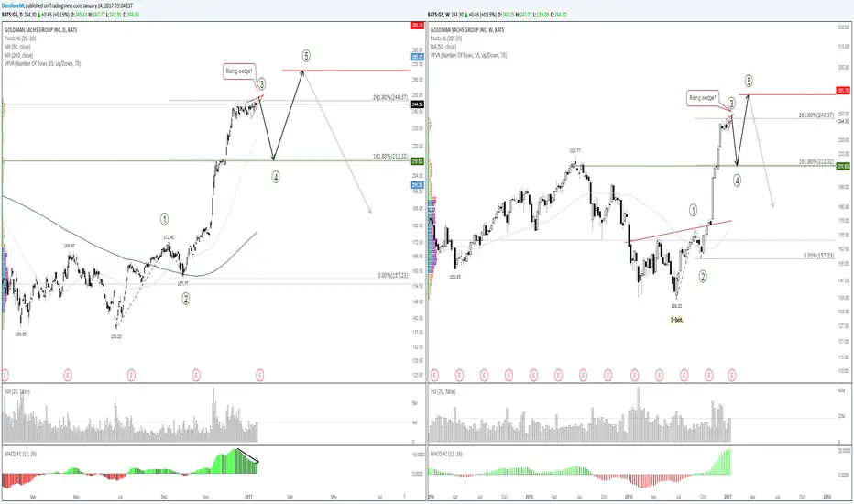The image size is (854, 504).
Task: Click black 244.30 price tag on daily chart
Action: (417, 104)
